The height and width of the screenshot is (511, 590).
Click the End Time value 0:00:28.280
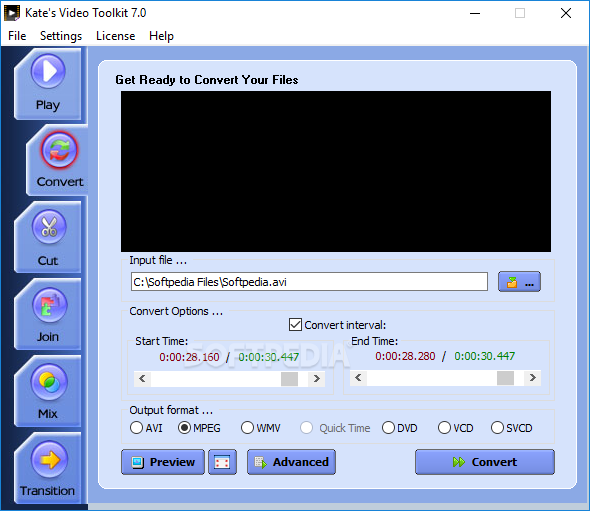pos(405,356)
